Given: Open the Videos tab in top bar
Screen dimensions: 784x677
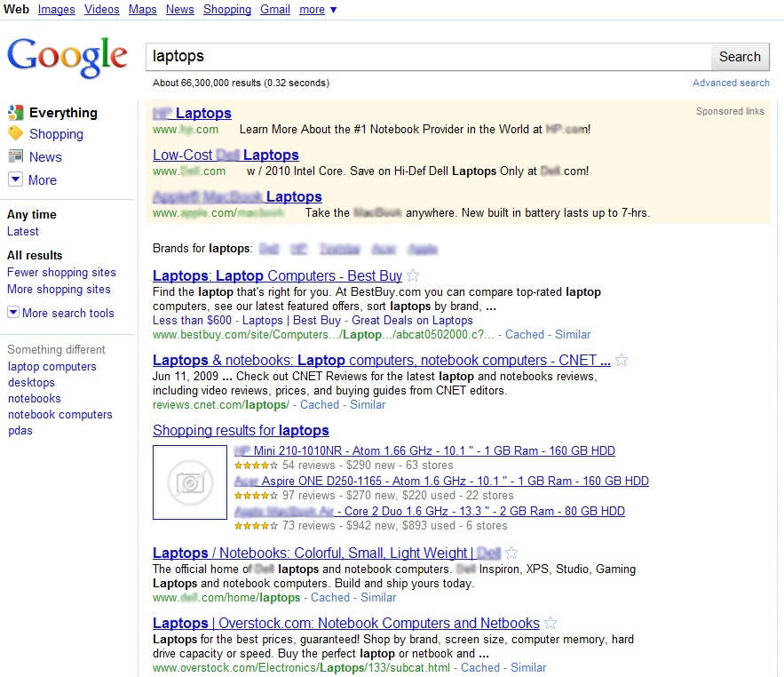Looking at the screenshot, I should (x=102, y=10).
